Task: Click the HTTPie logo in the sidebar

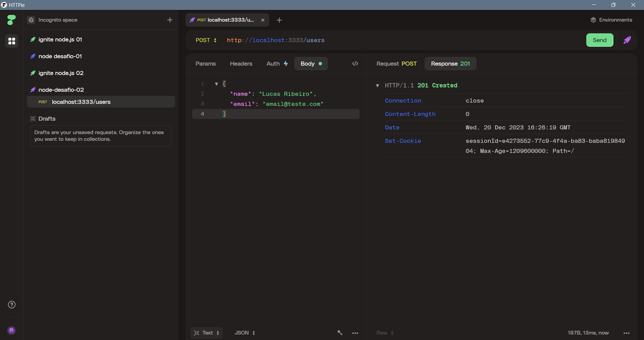Action: [11, 20]
